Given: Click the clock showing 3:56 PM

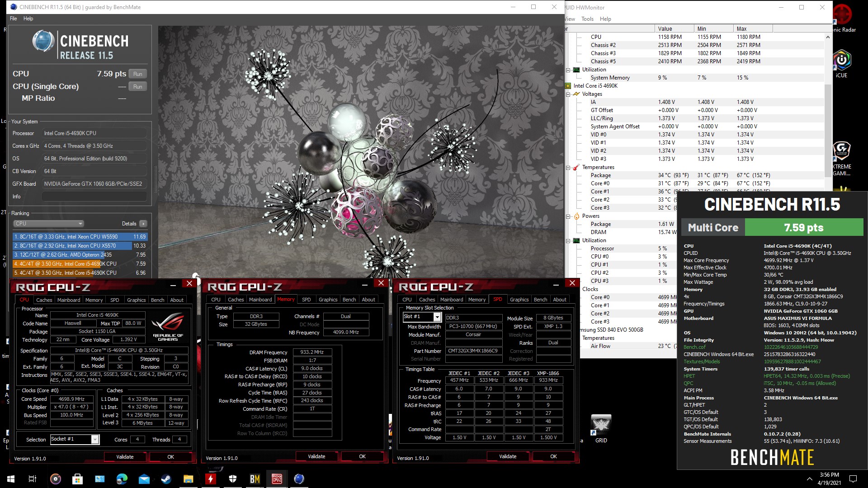Looking at the screenshot, I should [829, 475].
